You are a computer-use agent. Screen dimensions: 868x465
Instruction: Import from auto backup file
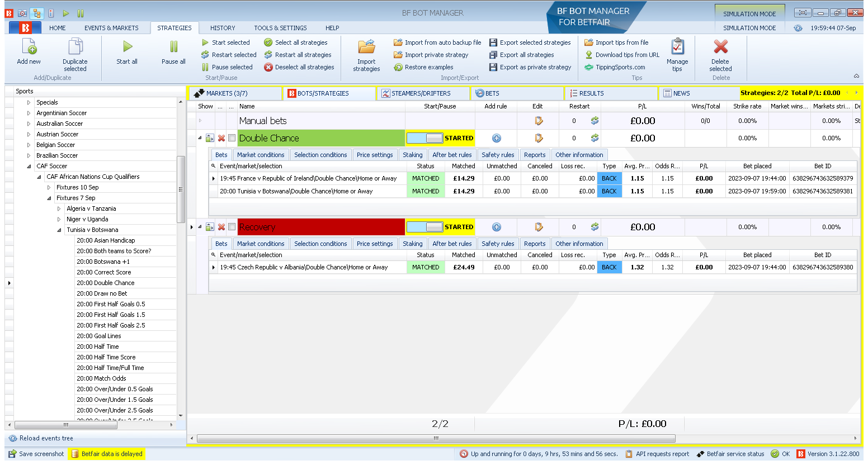[x=437, y=42]
